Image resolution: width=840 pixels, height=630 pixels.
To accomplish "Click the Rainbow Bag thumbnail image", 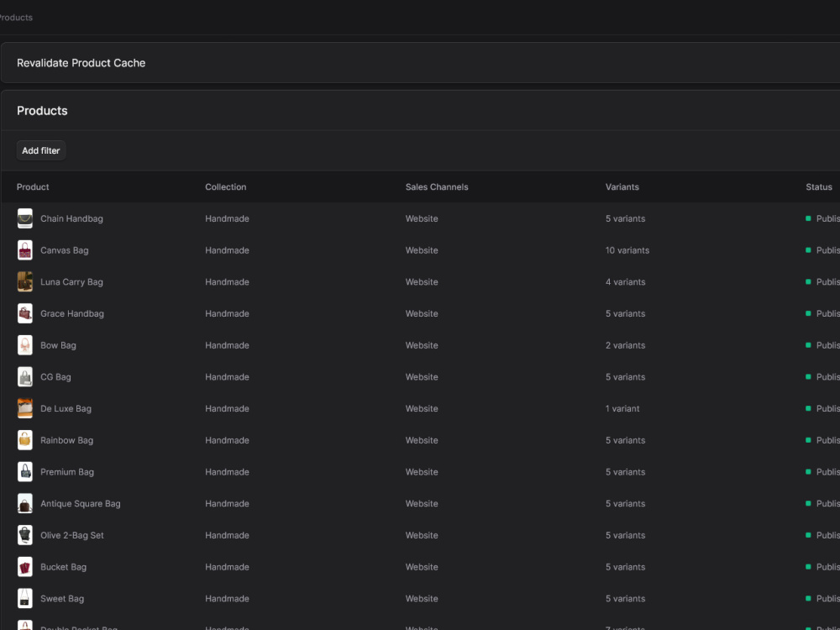I will tap(25, 440).
